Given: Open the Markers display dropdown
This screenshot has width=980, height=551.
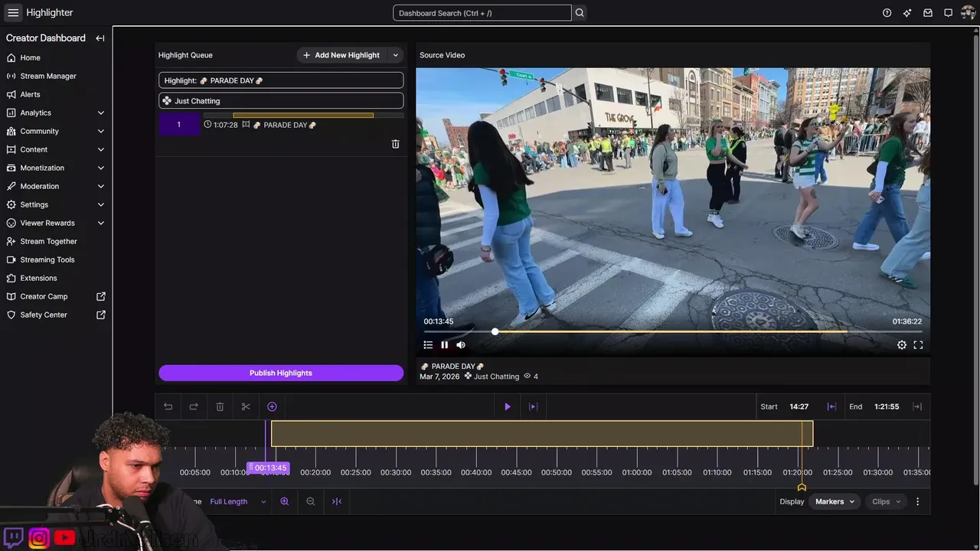Looking at the screenshot, I should click(x=834, y=501).
